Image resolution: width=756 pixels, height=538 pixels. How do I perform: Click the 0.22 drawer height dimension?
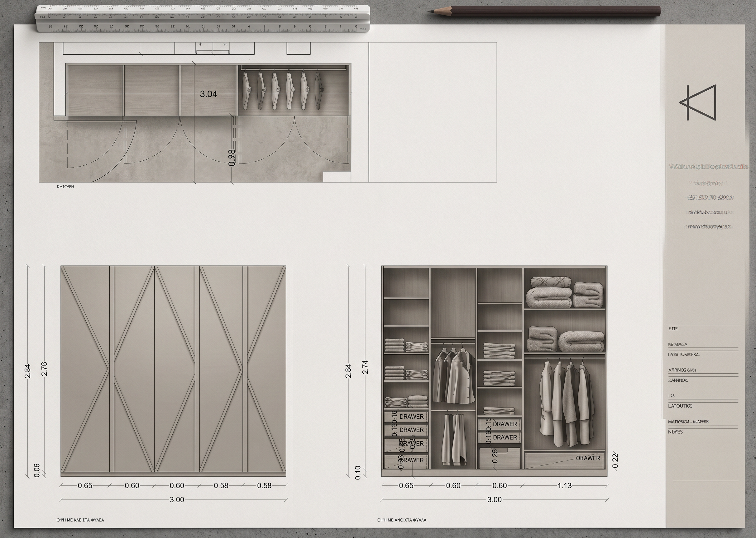(615, 461)
